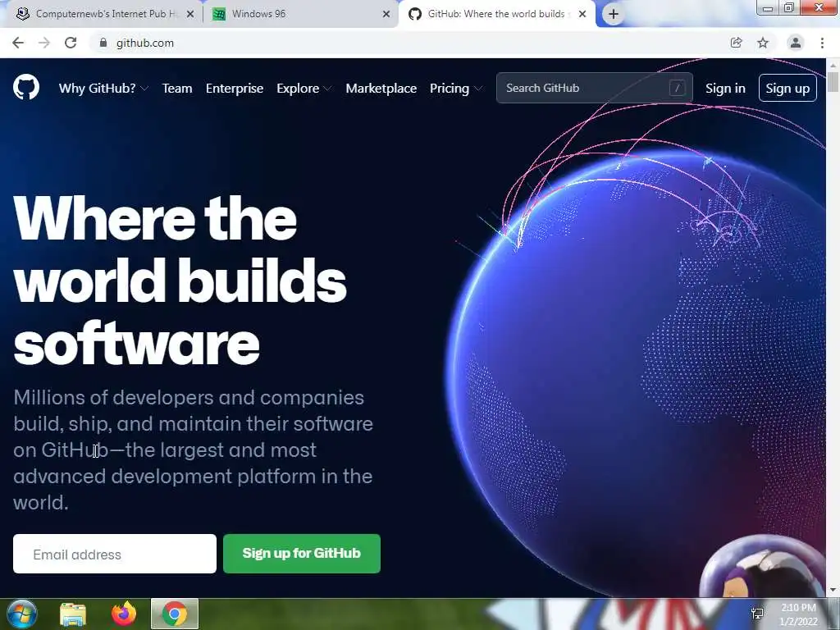
Task: Click the Windows 96 tab favicon
Action: [218, 14]
